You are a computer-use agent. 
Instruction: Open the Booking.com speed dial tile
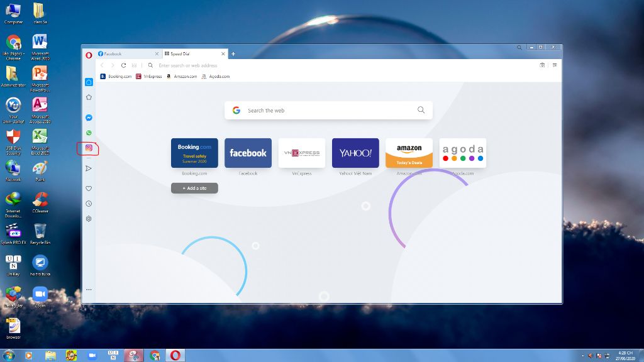(x=195, y=153)
